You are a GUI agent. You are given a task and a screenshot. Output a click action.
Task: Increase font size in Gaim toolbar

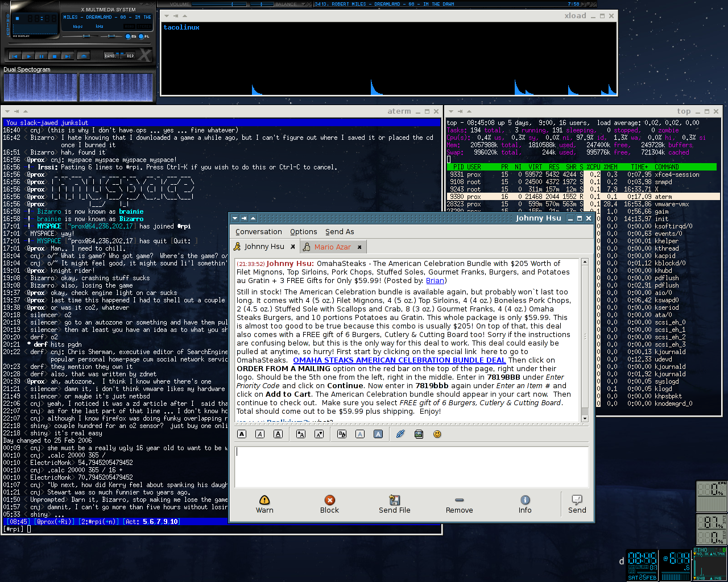click(301, 434)
